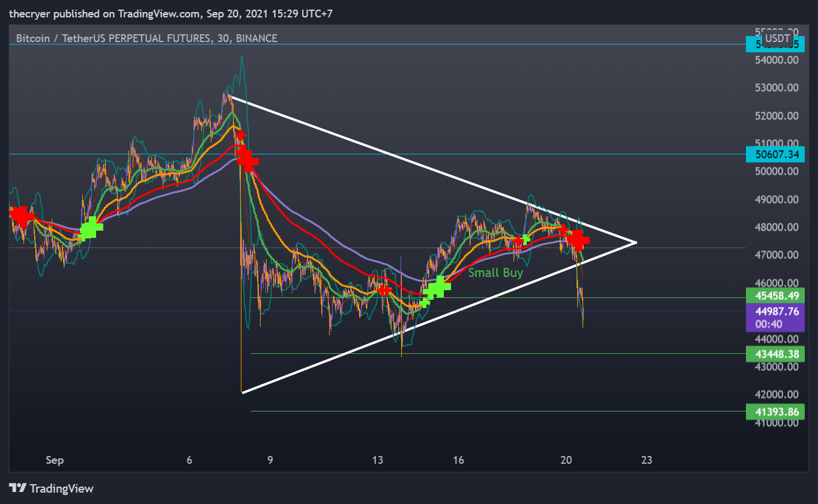Click the 23 date on time axis

647,461
